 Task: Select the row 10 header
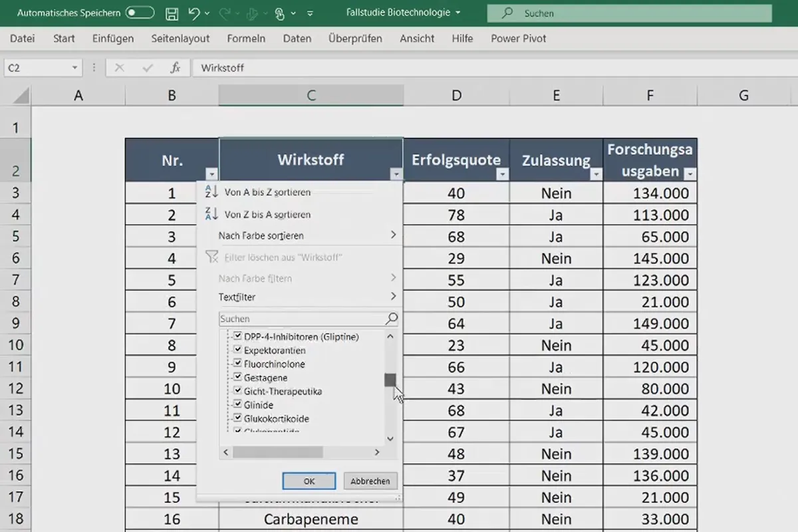[x=15, y=345]
